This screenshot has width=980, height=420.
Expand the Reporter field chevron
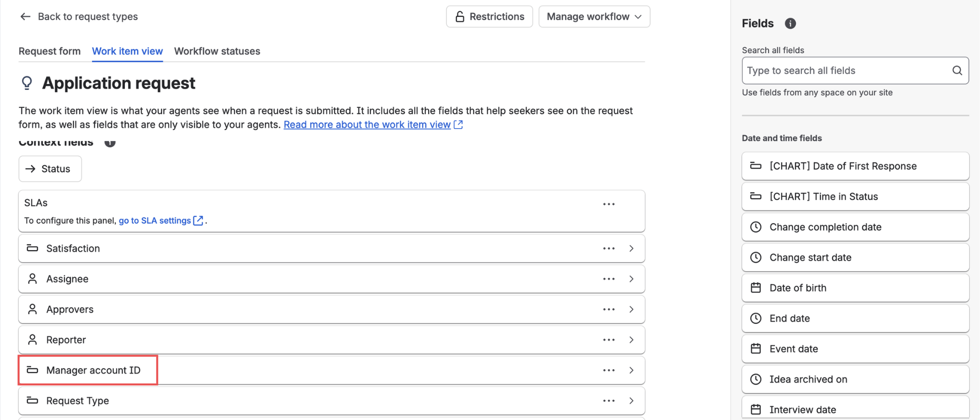632,340
